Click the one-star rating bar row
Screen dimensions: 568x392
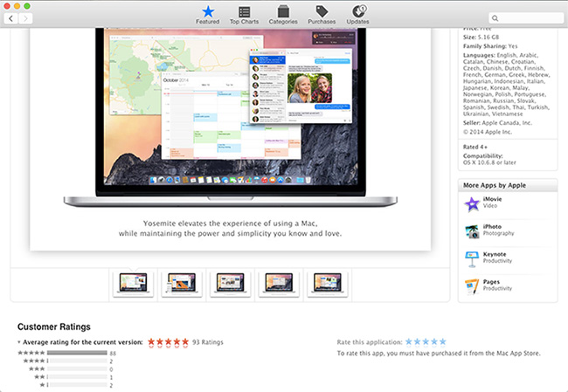(x=76, y=385)
